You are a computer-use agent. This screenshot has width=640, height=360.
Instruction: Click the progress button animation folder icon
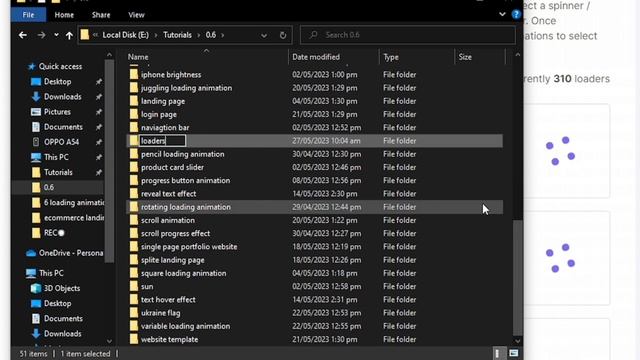134,180
